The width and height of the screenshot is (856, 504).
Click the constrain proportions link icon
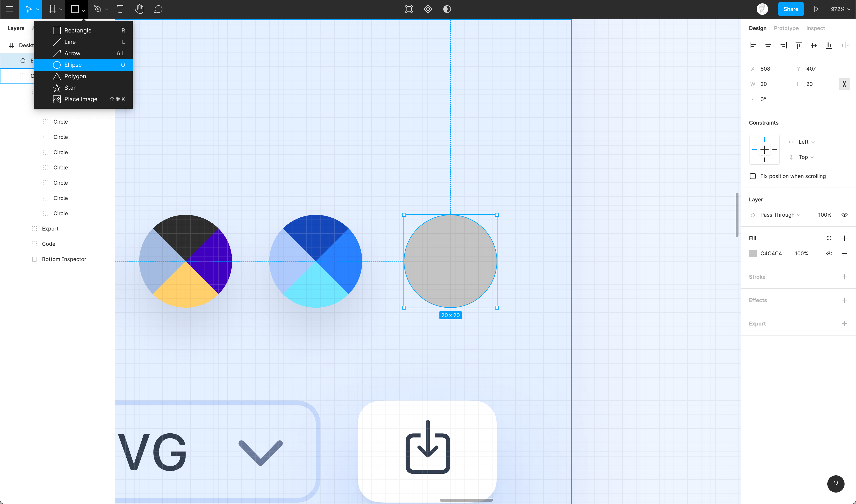(x=844, y=84)
